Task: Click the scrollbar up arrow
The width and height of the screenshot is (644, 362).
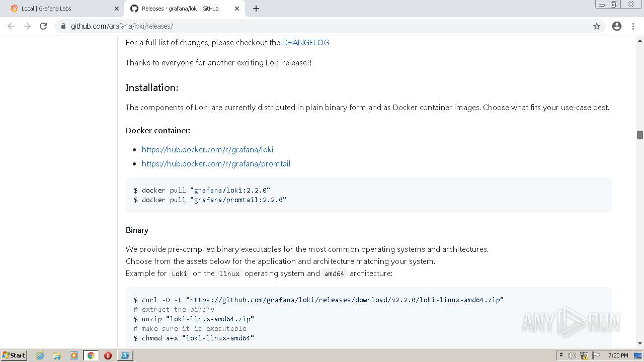Action: [640, 40]
